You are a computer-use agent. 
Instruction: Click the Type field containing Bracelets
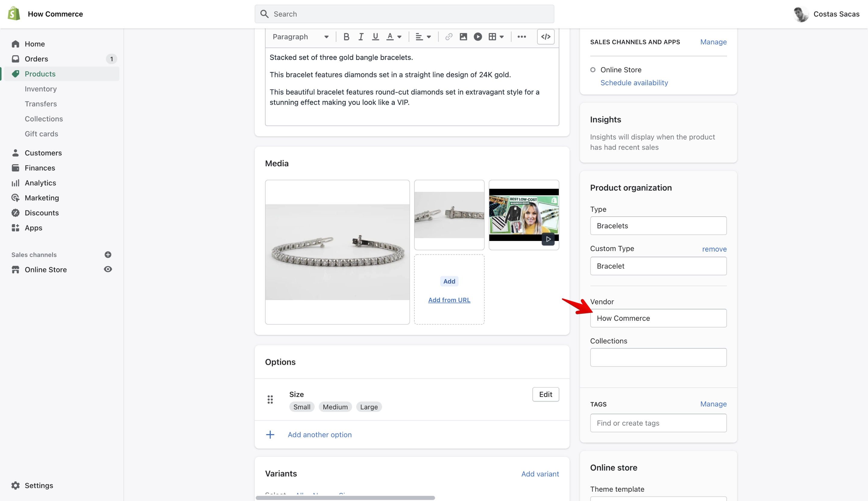pyautogui.click(x=658, y=226)
